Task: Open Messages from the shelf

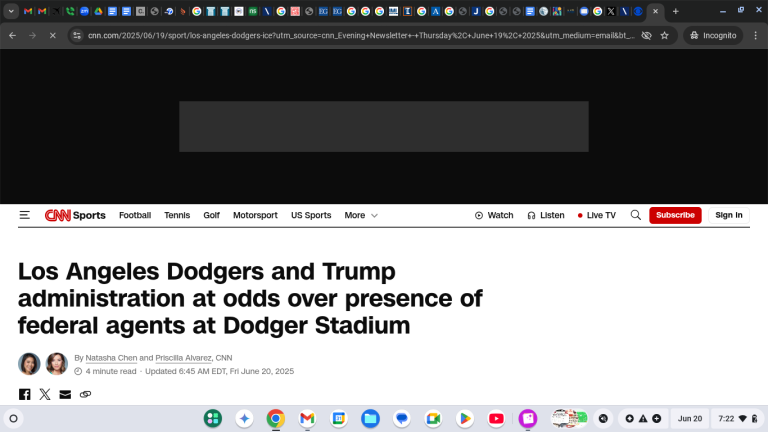Action: click(402, 419)
